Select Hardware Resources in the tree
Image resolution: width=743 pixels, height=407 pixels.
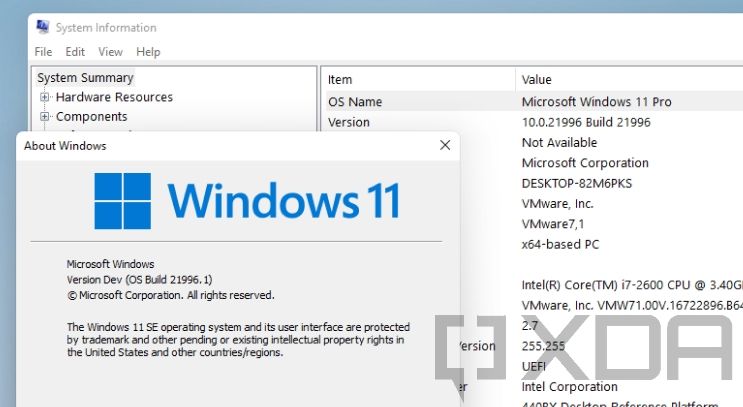pyautogui.click(x=114, y=97)
